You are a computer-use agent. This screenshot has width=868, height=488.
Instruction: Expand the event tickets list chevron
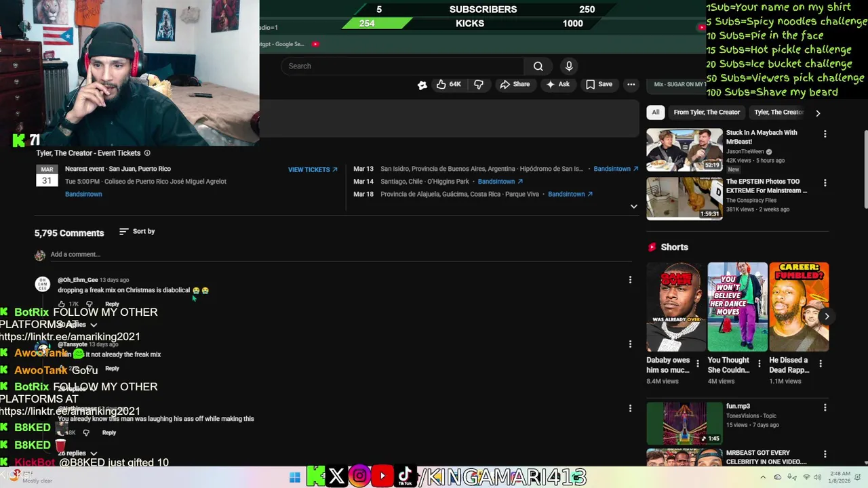click(634, 206)
